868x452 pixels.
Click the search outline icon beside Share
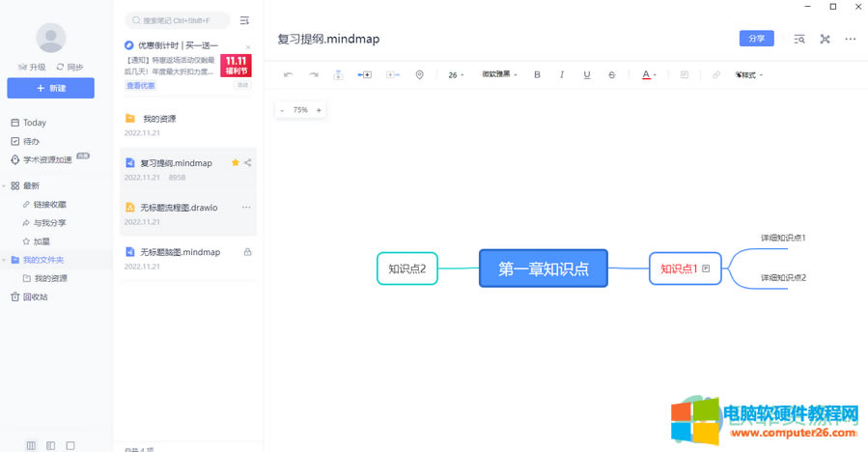(x=799, y=39)
